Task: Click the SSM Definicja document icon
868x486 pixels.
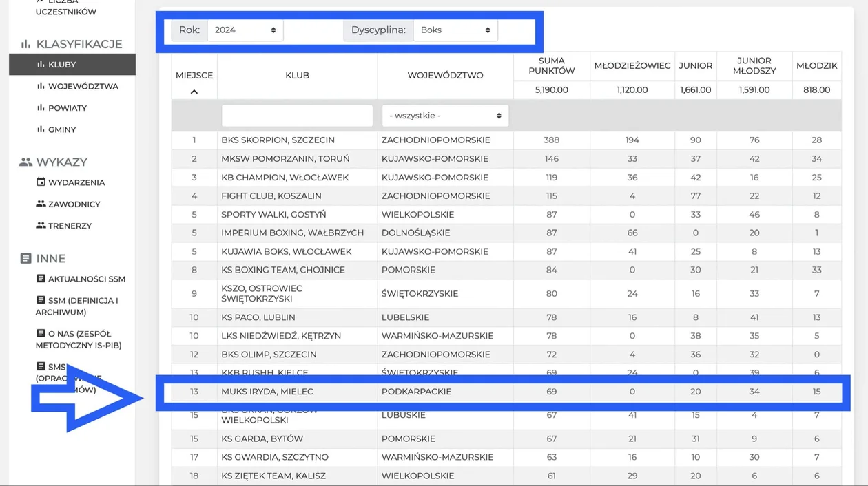Action: (41, 300)
